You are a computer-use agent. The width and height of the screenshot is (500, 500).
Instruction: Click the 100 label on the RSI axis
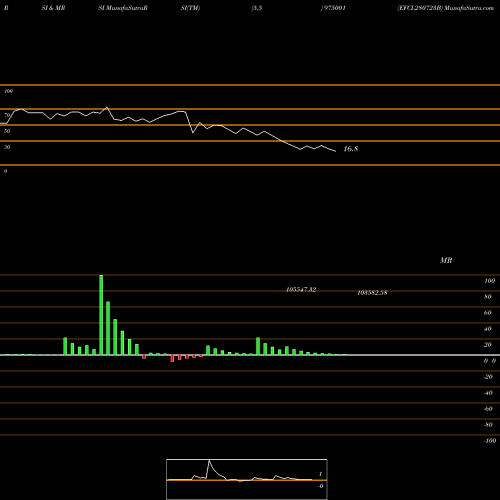click(x=8, y=91)
